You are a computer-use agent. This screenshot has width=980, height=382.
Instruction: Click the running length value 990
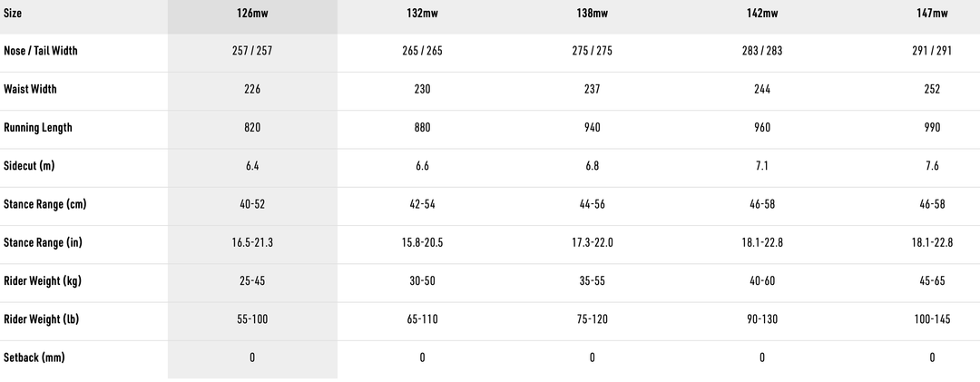click(932, 128)
